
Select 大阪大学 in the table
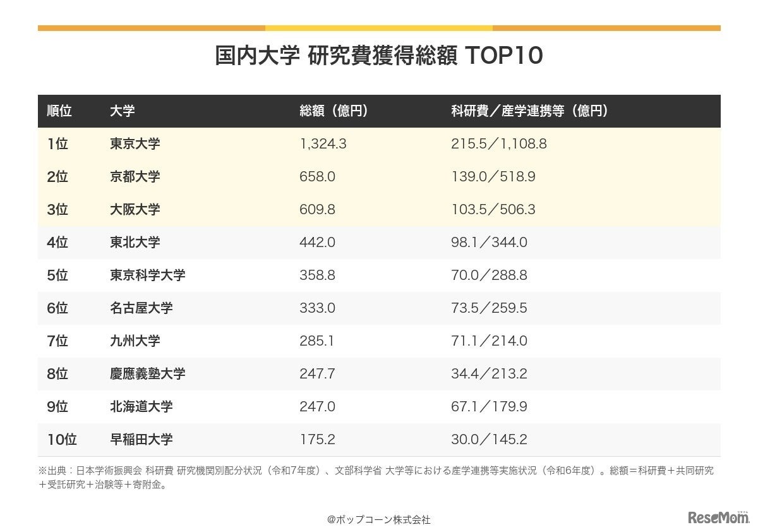(135, 210)
